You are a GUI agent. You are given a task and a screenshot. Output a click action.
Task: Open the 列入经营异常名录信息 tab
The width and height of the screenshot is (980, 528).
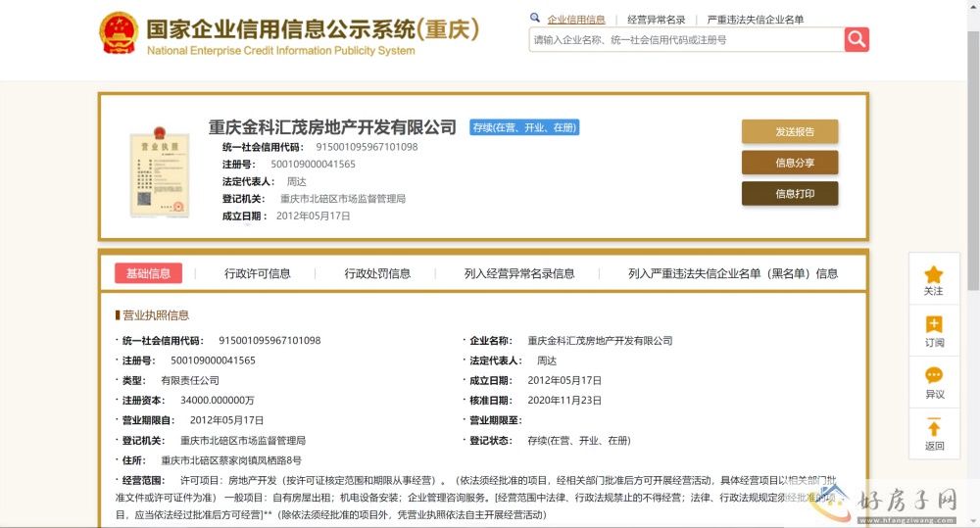point(519,273)
